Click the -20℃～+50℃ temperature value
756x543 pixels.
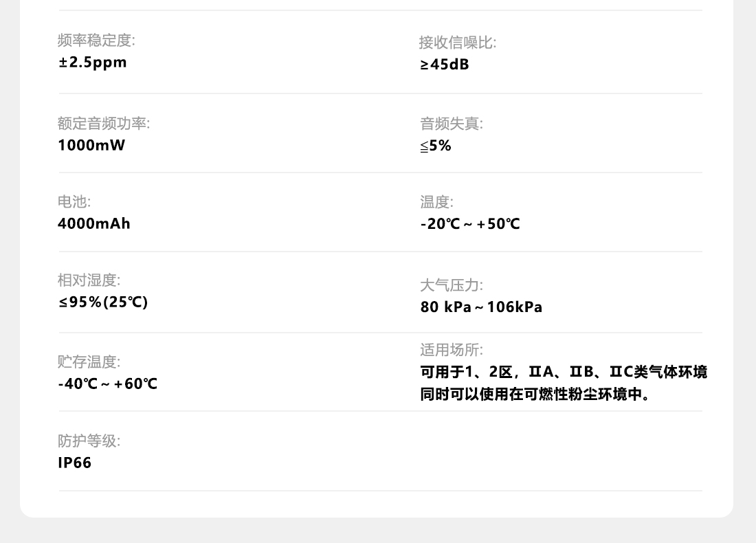point(470,224)
